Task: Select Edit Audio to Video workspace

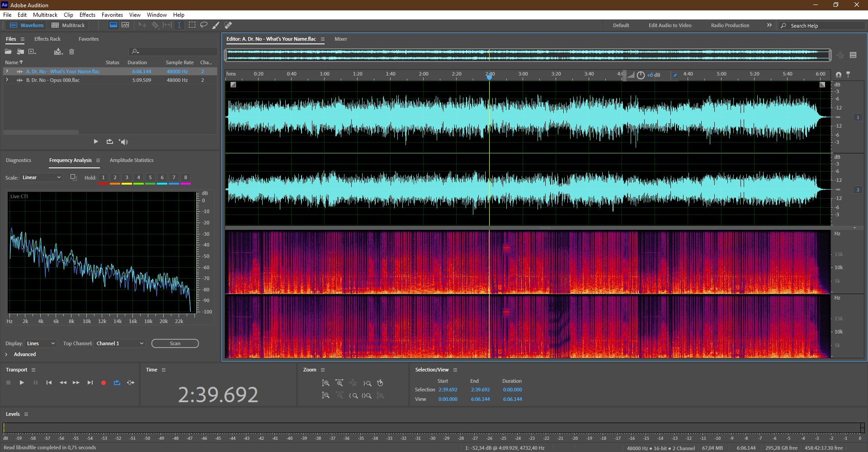Action: (670, 25)
